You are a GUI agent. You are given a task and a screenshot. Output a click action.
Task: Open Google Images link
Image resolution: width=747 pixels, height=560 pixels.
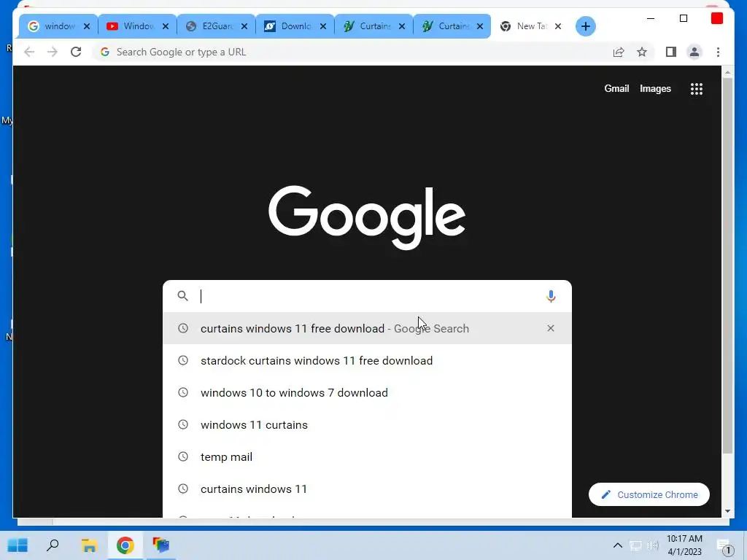[x=655, y=88]
